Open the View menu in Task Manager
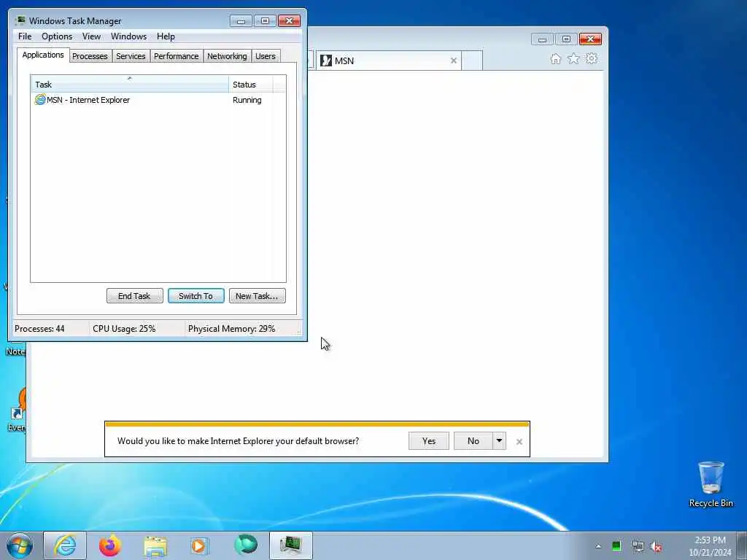 [91, 36]
